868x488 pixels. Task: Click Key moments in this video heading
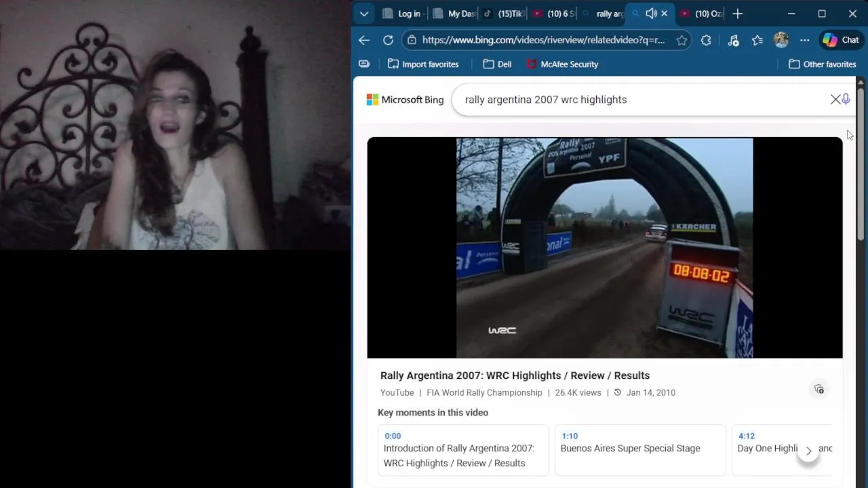(x=433, y=412)
